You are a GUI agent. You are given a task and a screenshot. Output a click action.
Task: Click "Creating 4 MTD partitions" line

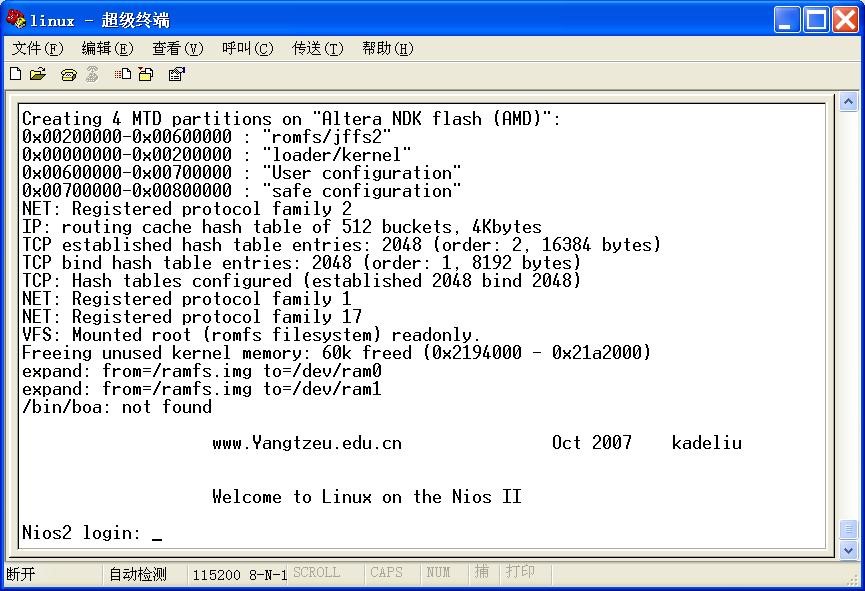point(291,119)
